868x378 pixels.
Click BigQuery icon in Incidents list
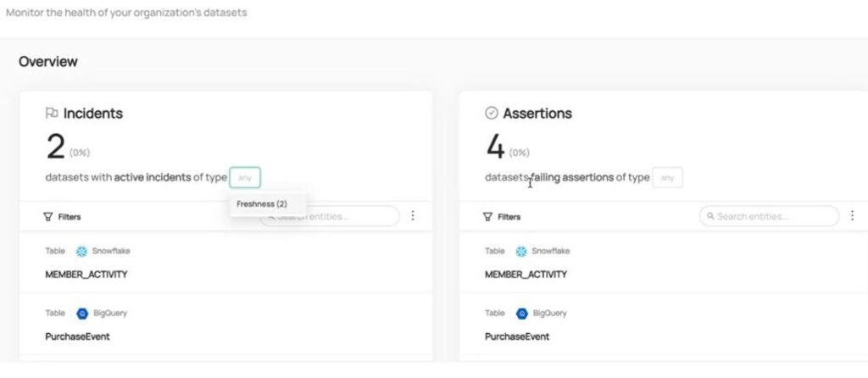coord(82,314)
